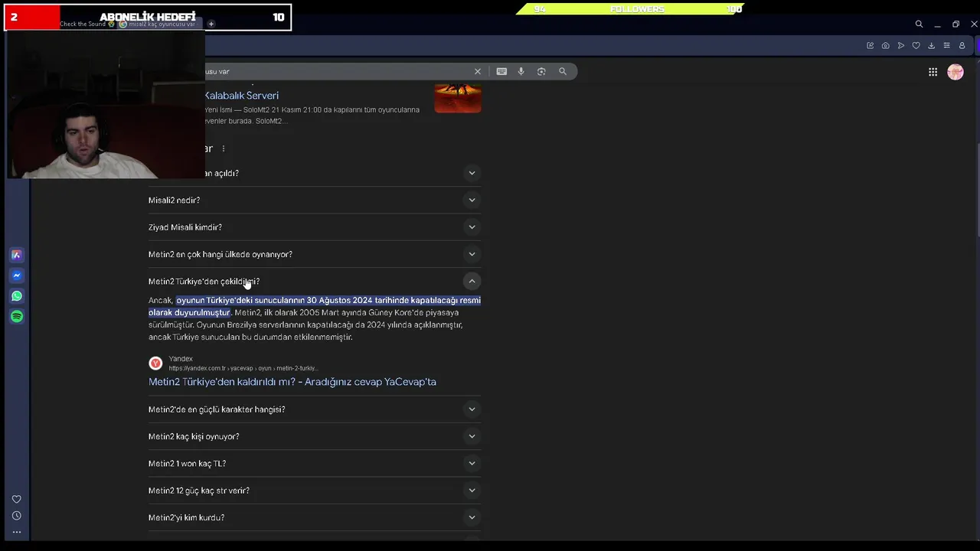Open Spotify in the sidebar
This screenshot has height=551, width=980.
(17, 316)
